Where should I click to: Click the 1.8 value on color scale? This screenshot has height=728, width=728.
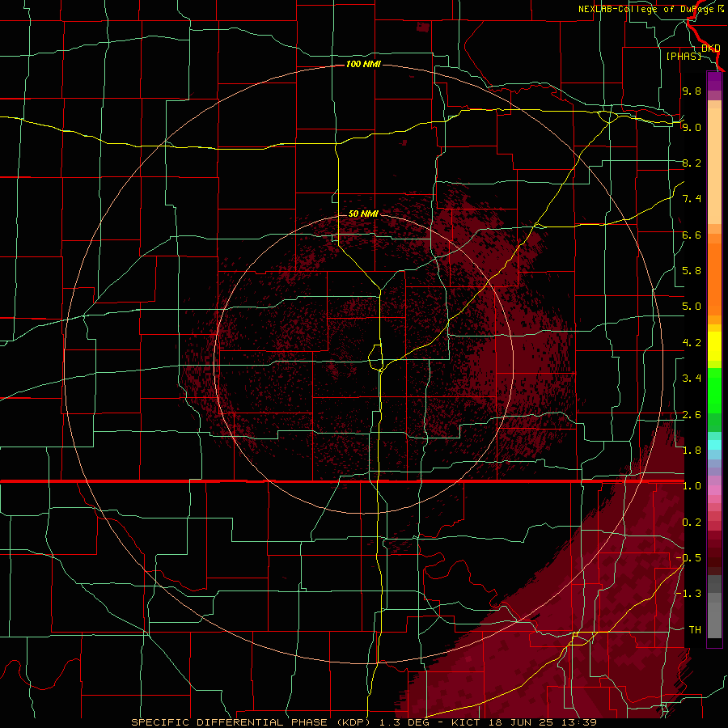(692, 451)
